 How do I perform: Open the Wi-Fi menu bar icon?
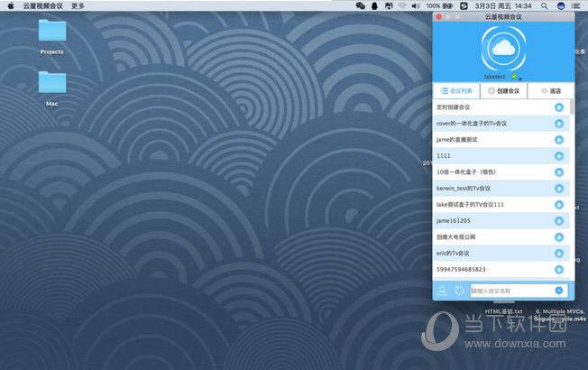pos(402,5)
